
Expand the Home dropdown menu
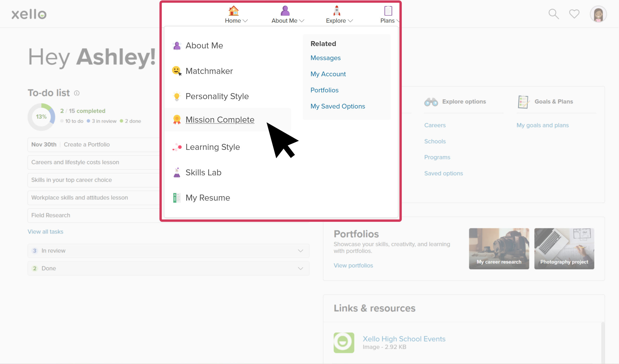[236, 15]
